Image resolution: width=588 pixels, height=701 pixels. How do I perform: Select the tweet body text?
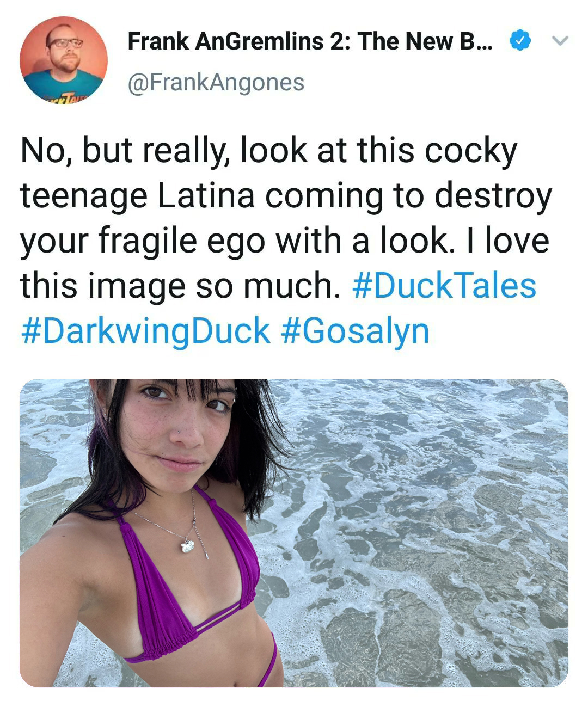click(x=286, y=241)
